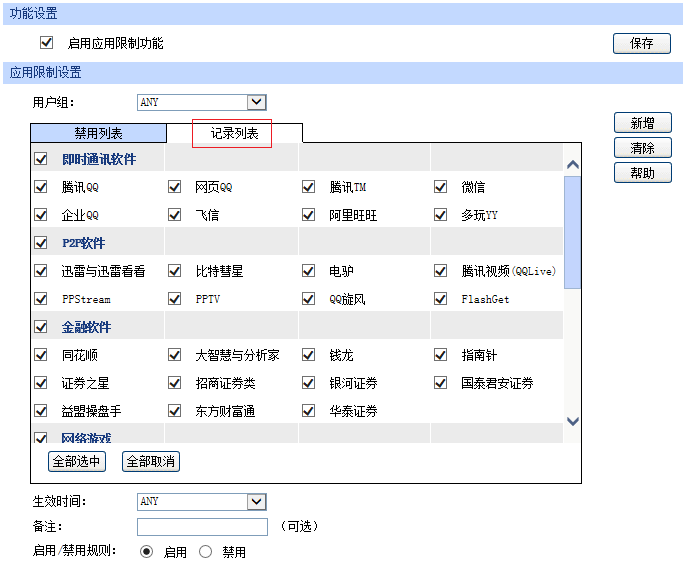Click the 清除 button
The image size is (684, 564).
pyautogui.click(x=641, y=148)
